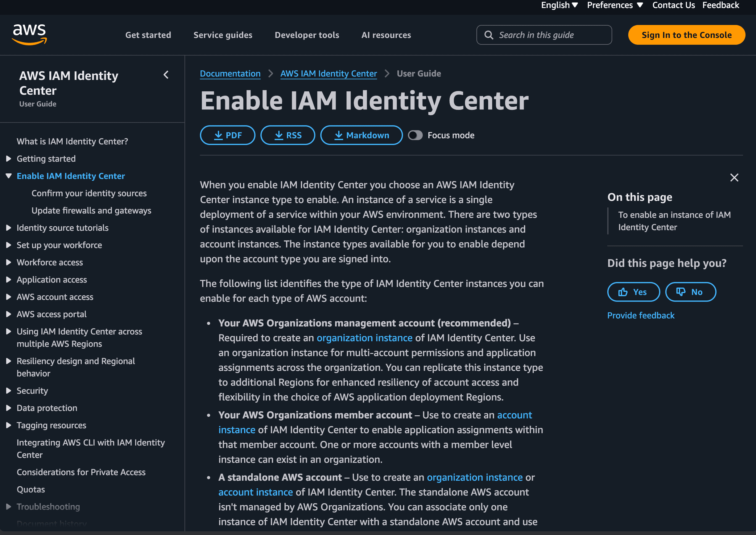
Task: Follow organization instance link under management account
Action: coord(365,338)
